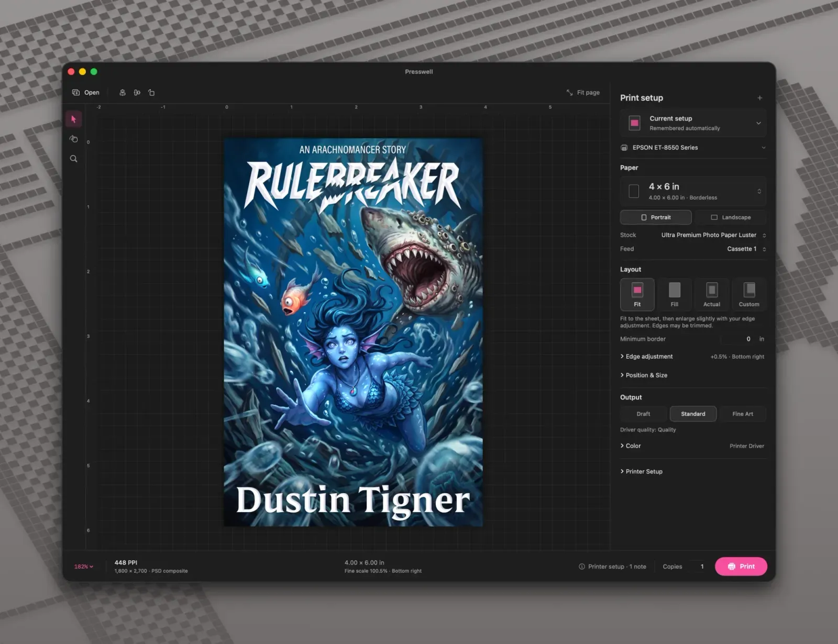Open the 4 x 6 in paper size selector
This screenshot has height=644, width=838.
click(693, 191)
